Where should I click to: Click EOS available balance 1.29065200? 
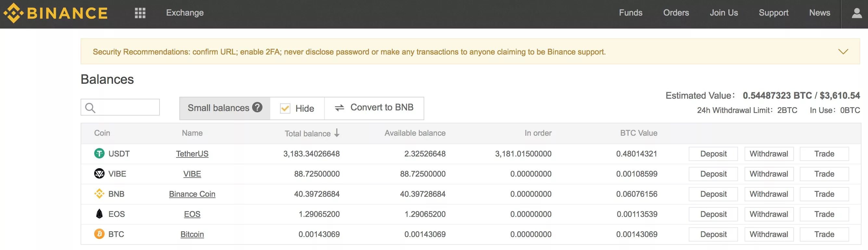click(425, 214)
